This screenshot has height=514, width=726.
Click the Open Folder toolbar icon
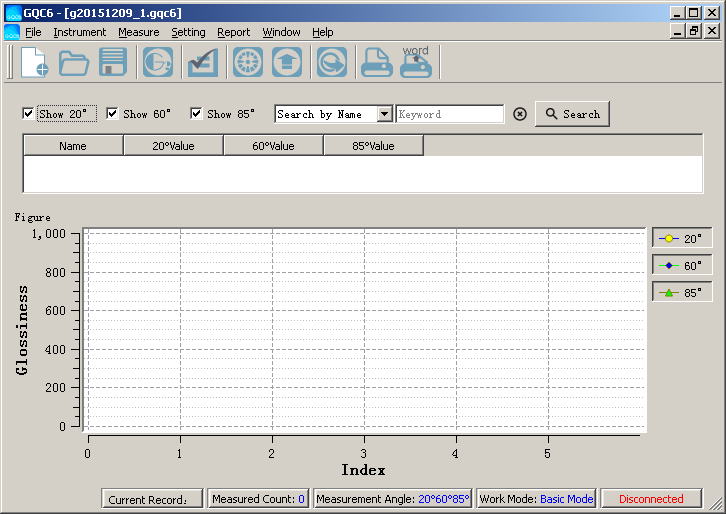[x=74, y=62]
